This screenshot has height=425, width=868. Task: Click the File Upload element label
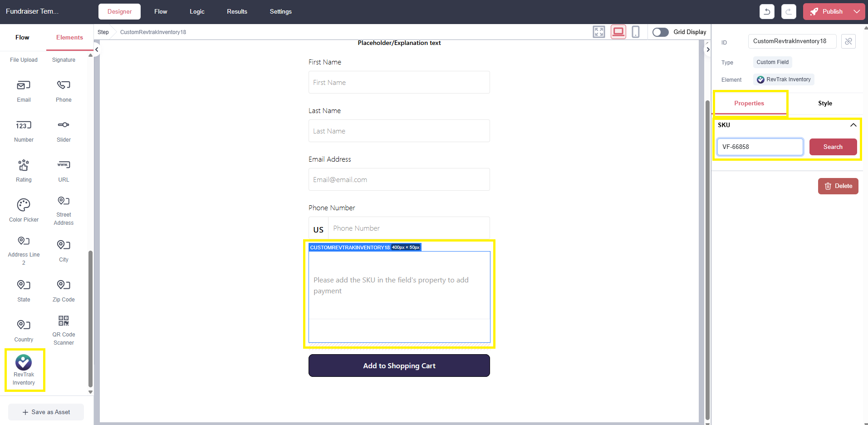[x=24, y=60]
